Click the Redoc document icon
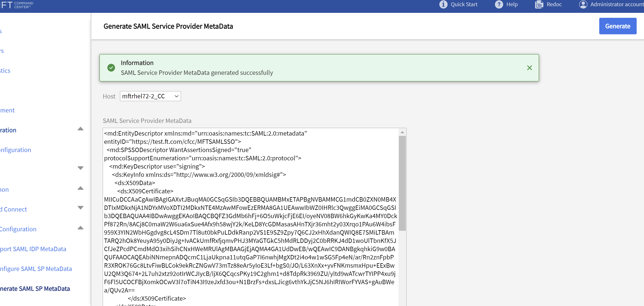 coord(539,5)
